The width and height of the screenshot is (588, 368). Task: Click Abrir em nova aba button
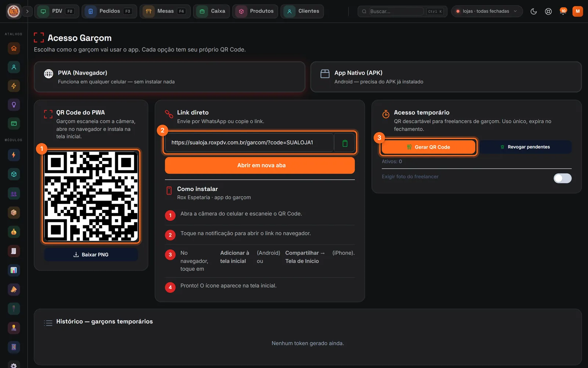pyautogui.click(x=260, y=166)
